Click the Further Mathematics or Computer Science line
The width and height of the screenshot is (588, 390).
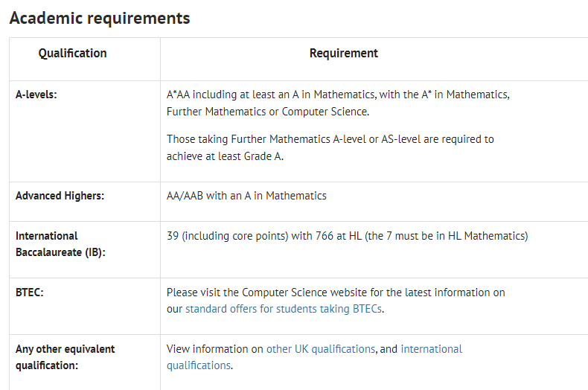tap(268, 112)
